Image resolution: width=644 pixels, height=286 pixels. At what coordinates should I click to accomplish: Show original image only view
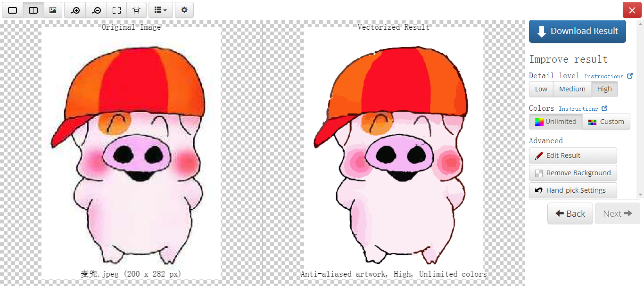(x=53, y=10)
